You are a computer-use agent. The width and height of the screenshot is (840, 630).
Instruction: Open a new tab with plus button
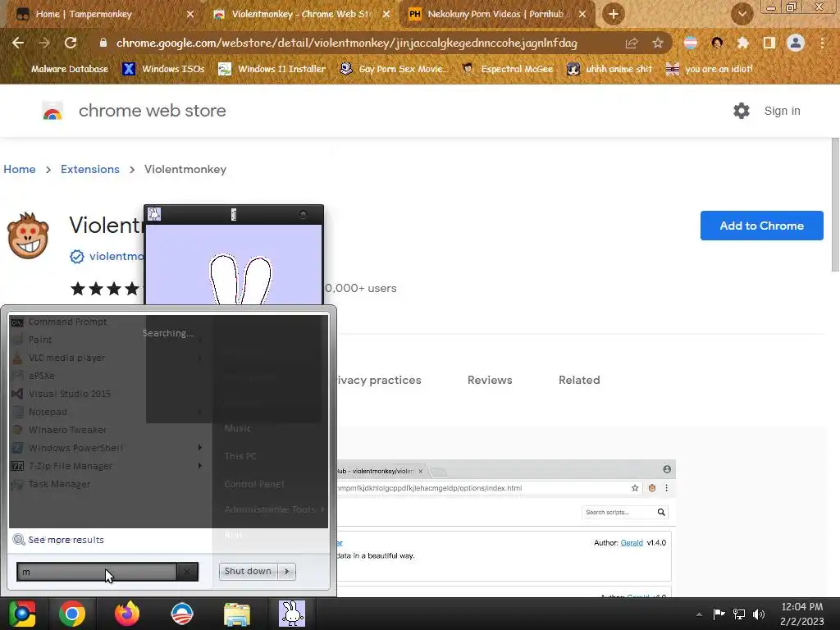[x=614, y=14]
